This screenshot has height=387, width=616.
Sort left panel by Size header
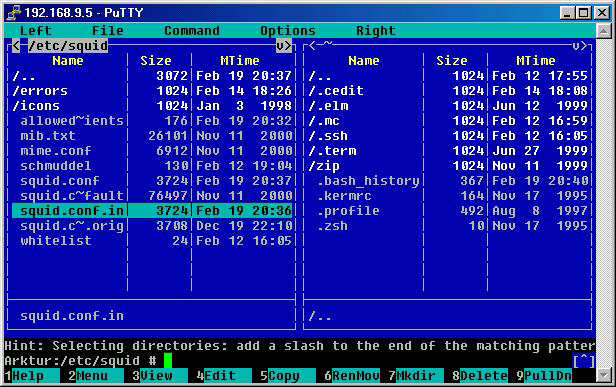(156, 61)
